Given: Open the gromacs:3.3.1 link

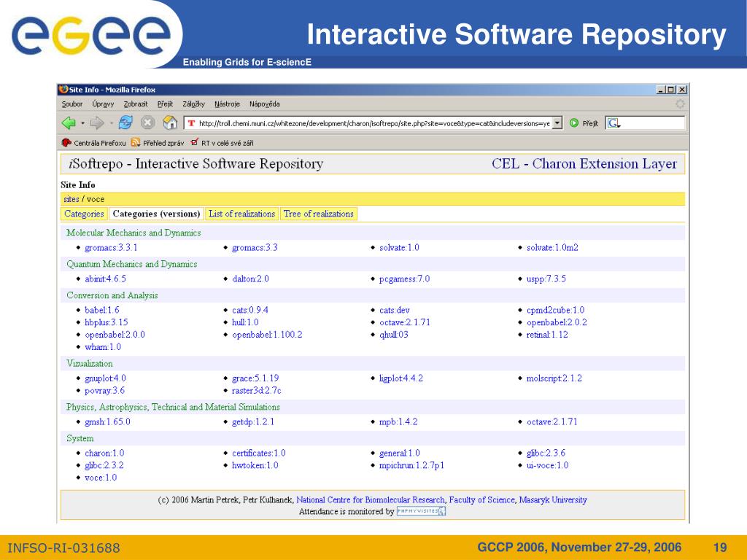Looking at the screenshot, I should [x=111, y=248].
